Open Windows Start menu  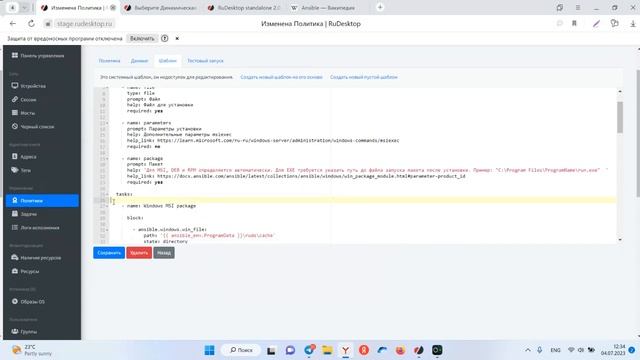[209, 350]
